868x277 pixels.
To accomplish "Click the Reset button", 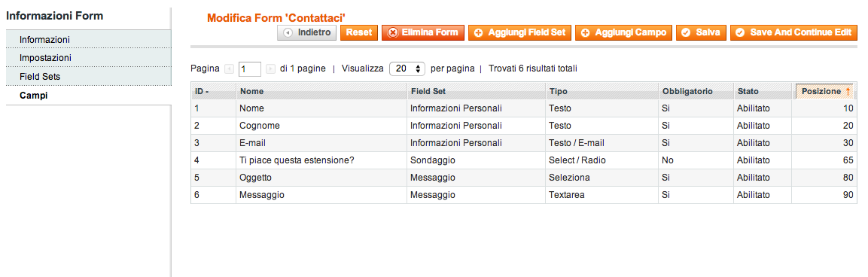I will [x=358, y=32].
